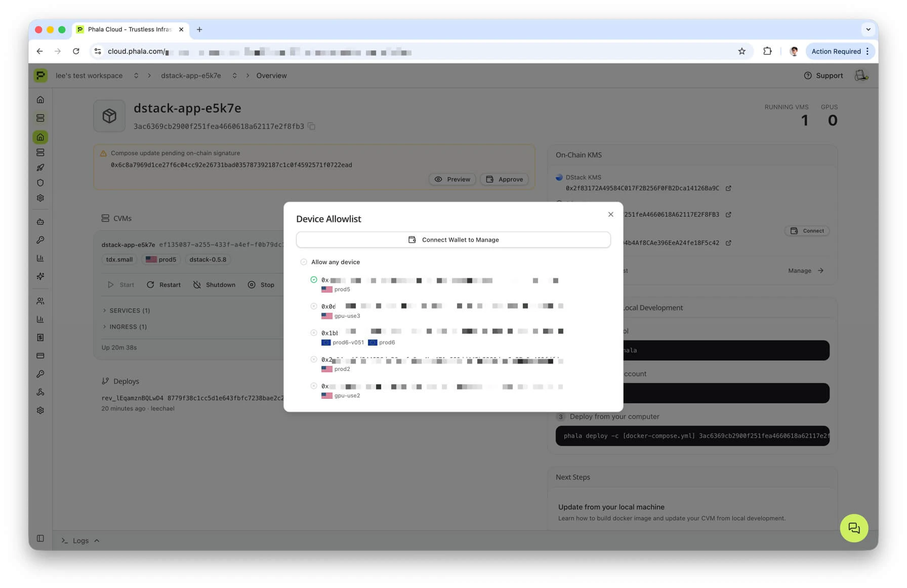This screenshot has height=588, width=907.
Task: Open the sparkle AI icon in sidebar
Action: pos(40,276)
